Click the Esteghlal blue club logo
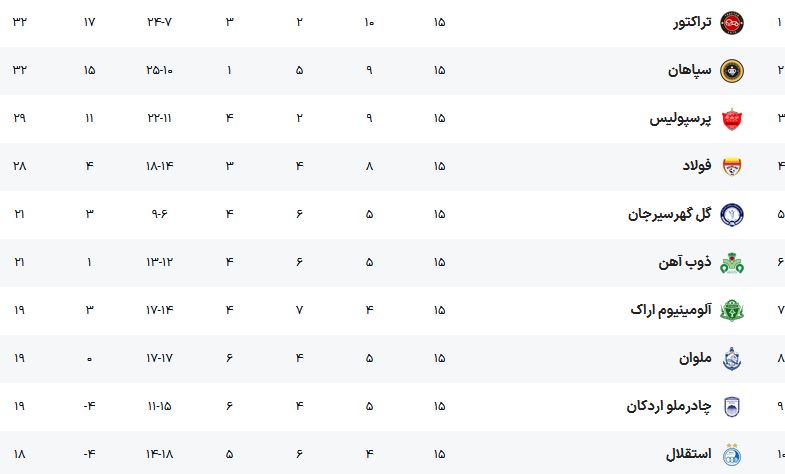 click(x=731, y=454)
